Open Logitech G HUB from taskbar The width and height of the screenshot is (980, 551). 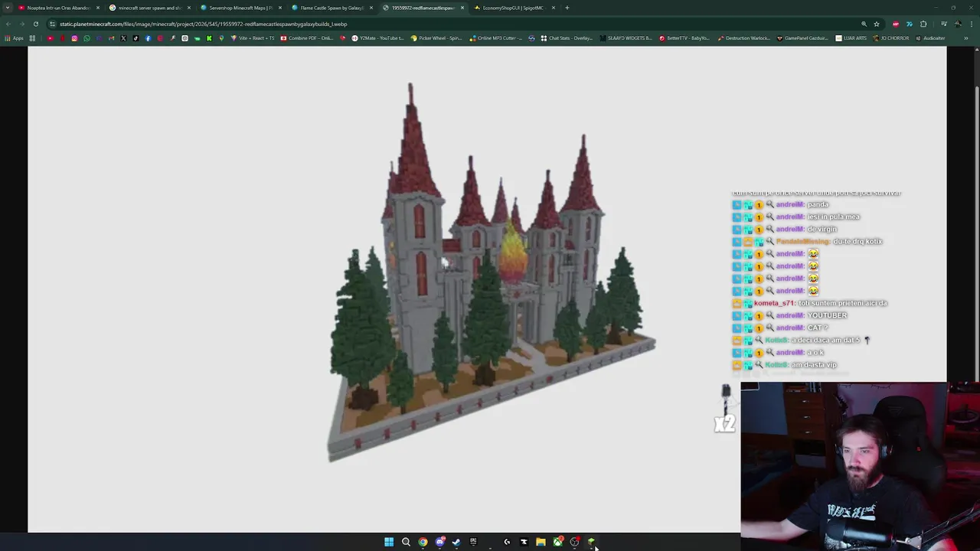[507, 542]
